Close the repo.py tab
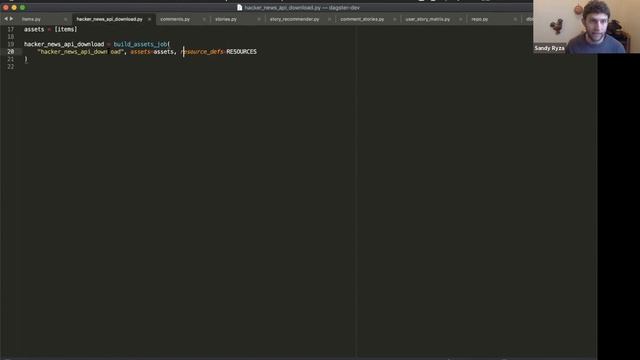This screenshot has width=640, height=360. (516, 19)
